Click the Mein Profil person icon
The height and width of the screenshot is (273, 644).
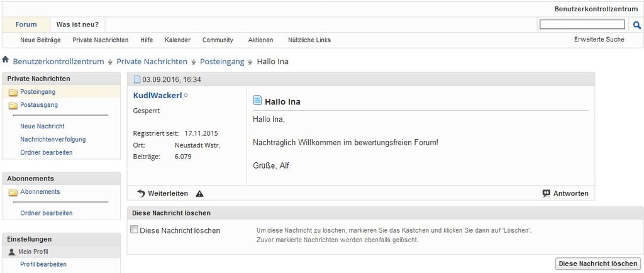[x=11, y=252]
